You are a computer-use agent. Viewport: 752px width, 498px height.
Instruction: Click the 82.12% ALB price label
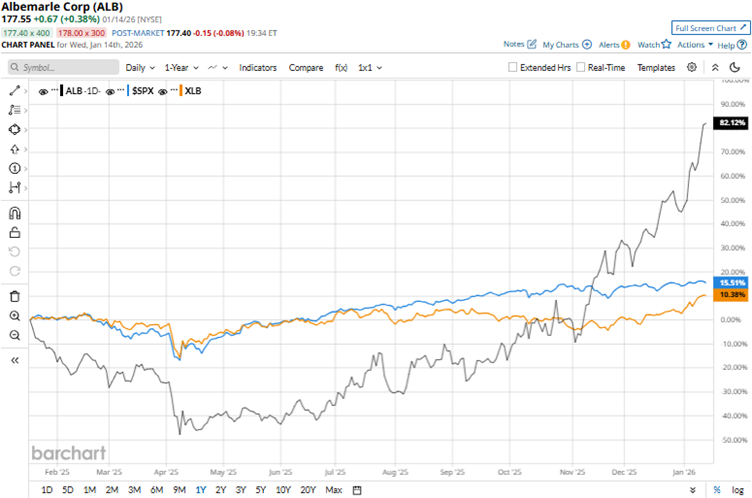click(731, 123)
